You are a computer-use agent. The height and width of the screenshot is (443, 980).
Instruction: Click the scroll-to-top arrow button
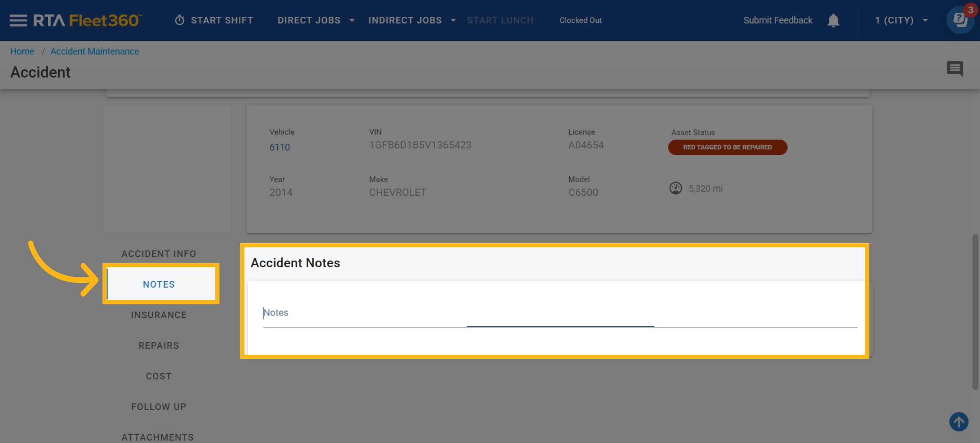959,421
